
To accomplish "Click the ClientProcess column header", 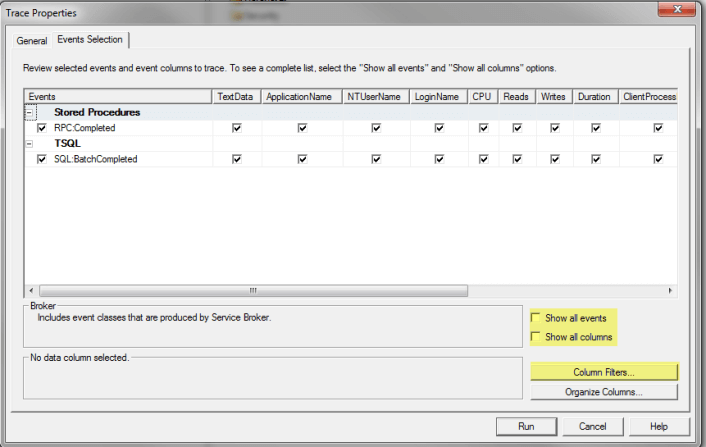I will pyautogui.click(x=648, y=97).
